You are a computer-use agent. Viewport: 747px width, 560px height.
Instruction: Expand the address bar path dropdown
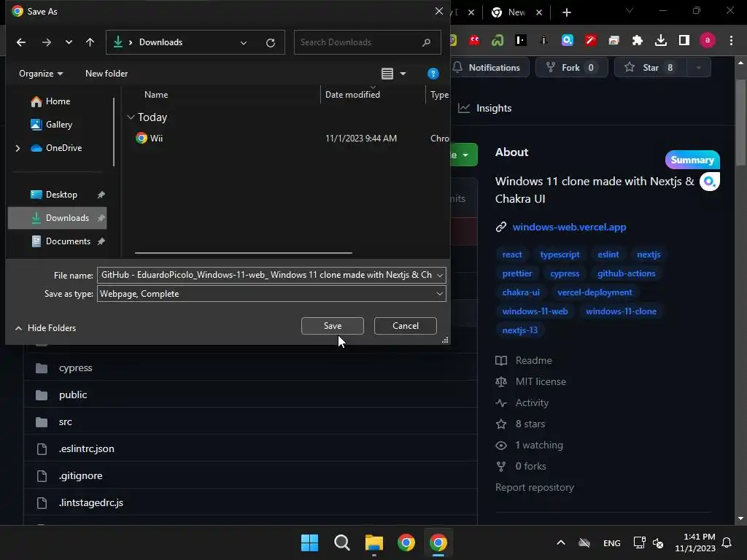pos(244,43)
